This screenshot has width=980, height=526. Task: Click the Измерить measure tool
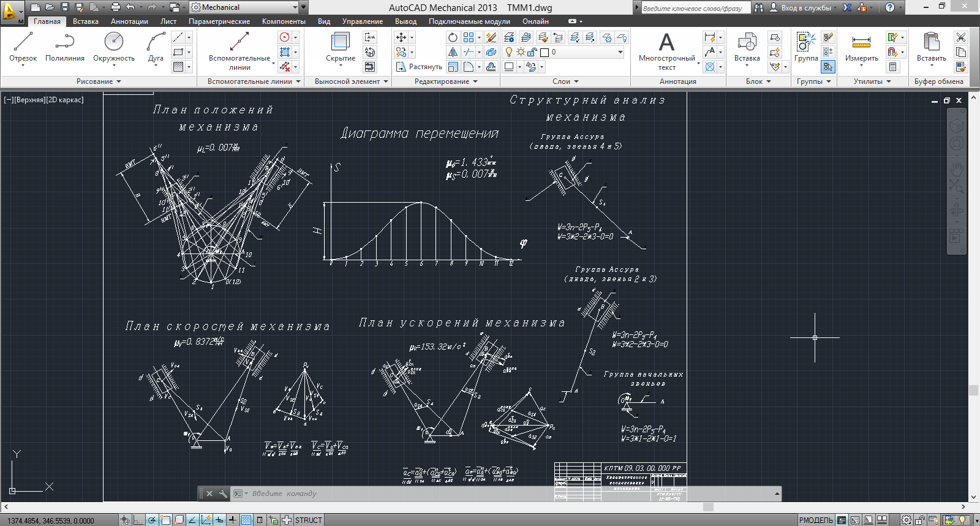861,48
